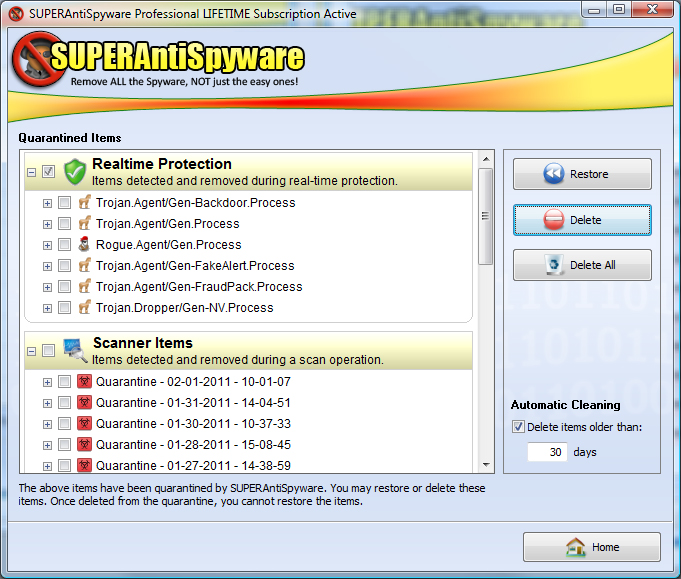Tick checkbox for Trojan.Agent/Gen.Process

coord(64,223)
